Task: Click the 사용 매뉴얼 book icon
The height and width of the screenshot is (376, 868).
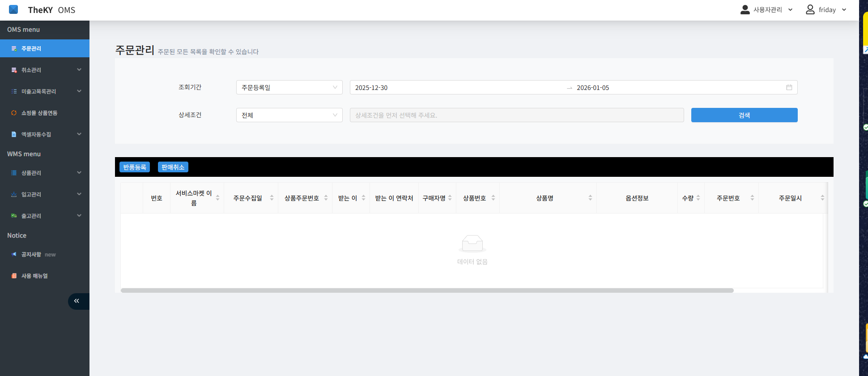Action: coord(14,276)
